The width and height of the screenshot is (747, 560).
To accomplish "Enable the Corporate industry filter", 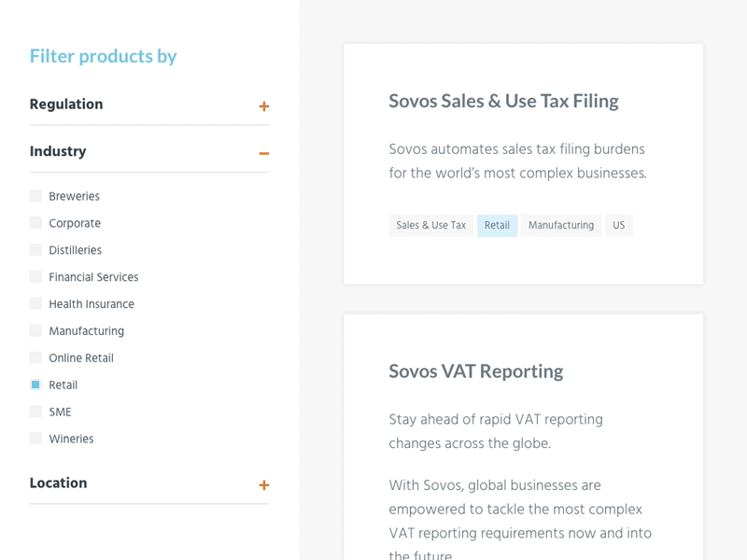I will click(x=35, y=223).
